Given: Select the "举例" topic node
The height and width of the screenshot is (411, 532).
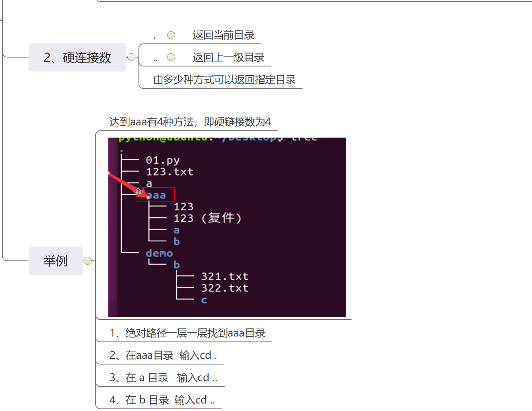Looking at the screenshot, I should click(x=56, y=261).
